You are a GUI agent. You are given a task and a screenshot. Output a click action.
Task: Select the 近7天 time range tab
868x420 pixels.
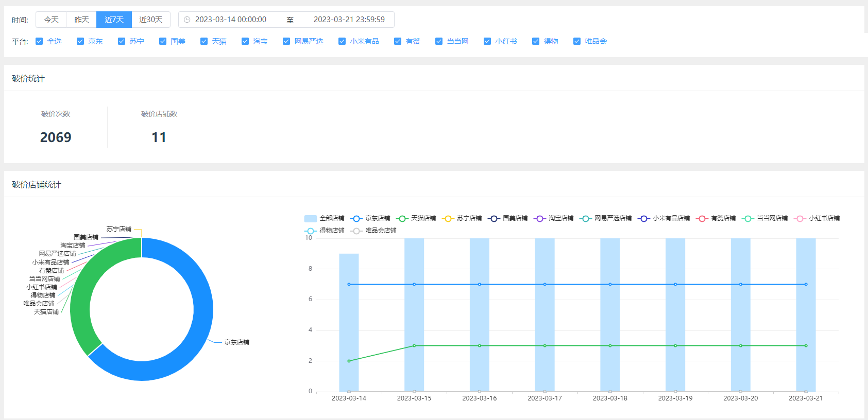tap(114, 20)
